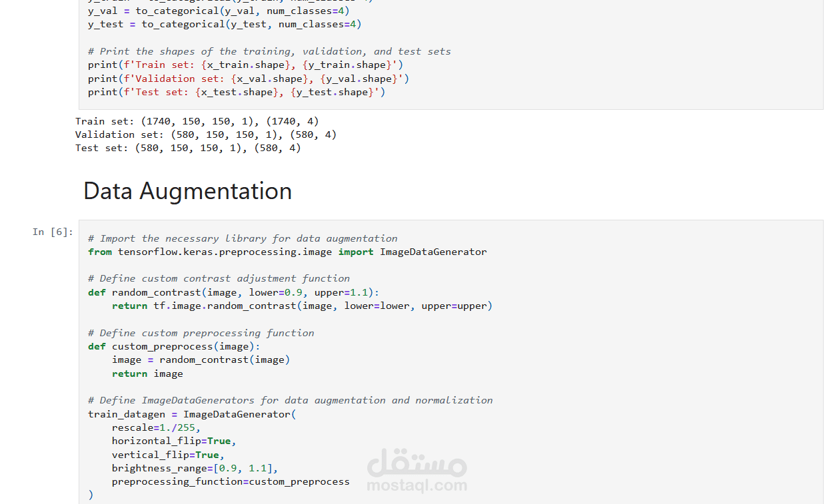Screen dimensions: 835x504
Task: Click the tf.image.random_contrast return statement
Action: click(x=302, y=306)
